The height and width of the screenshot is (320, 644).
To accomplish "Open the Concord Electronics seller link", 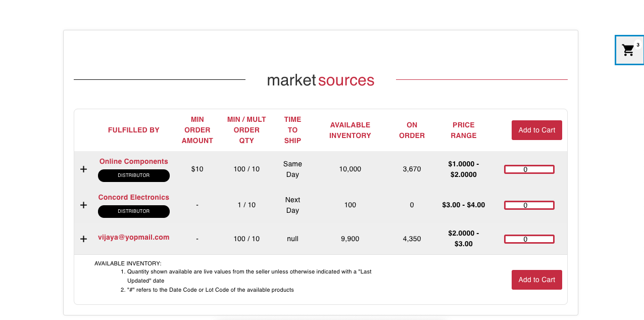I will [x=134, y=198].
